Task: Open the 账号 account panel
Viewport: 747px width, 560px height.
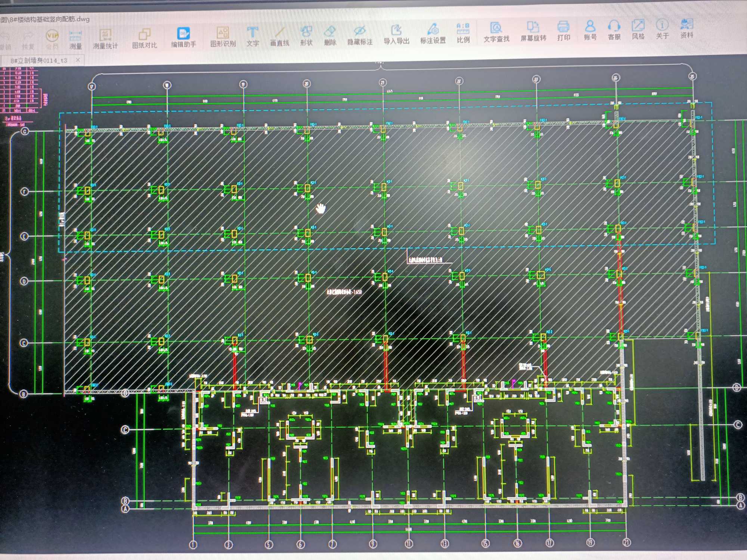Action: pyautogui.click(x=590, y=30)
